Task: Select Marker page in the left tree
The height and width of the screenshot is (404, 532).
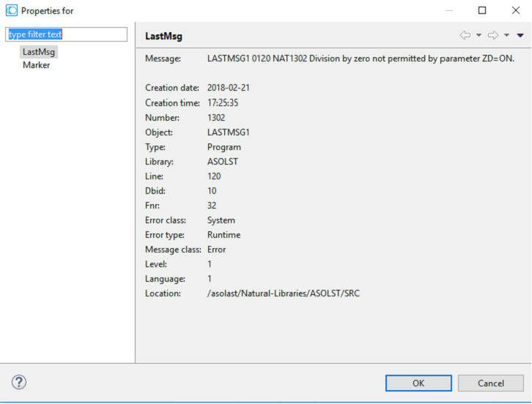Action: click(36, 65)
